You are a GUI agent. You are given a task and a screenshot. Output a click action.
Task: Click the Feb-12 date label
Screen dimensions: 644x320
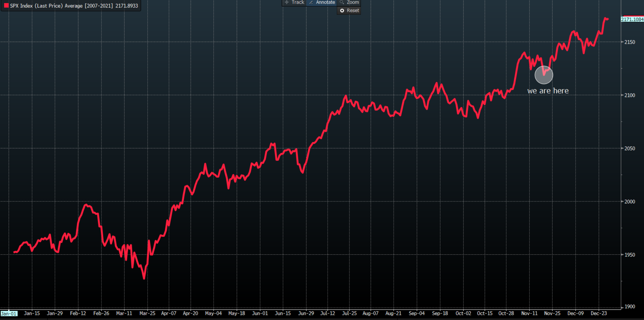coord(78,313)
